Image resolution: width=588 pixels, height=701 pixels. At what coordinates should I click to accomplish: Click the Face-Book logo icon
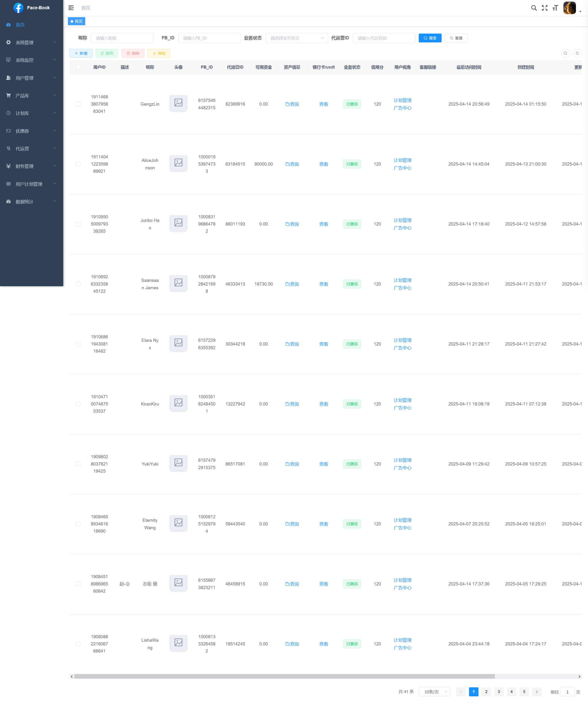tap(18, 8)
